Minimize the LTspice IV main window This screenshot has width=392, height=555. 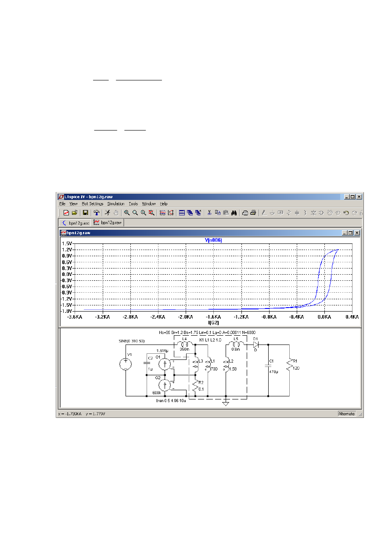click(x=347, y=196)
